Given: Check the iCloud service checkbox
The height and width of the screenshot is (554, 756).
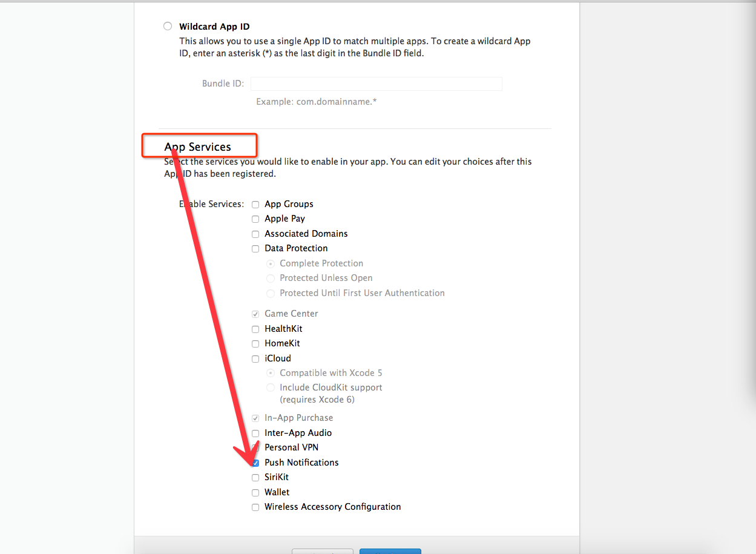Looking at the screenshot, I should 255,359.
